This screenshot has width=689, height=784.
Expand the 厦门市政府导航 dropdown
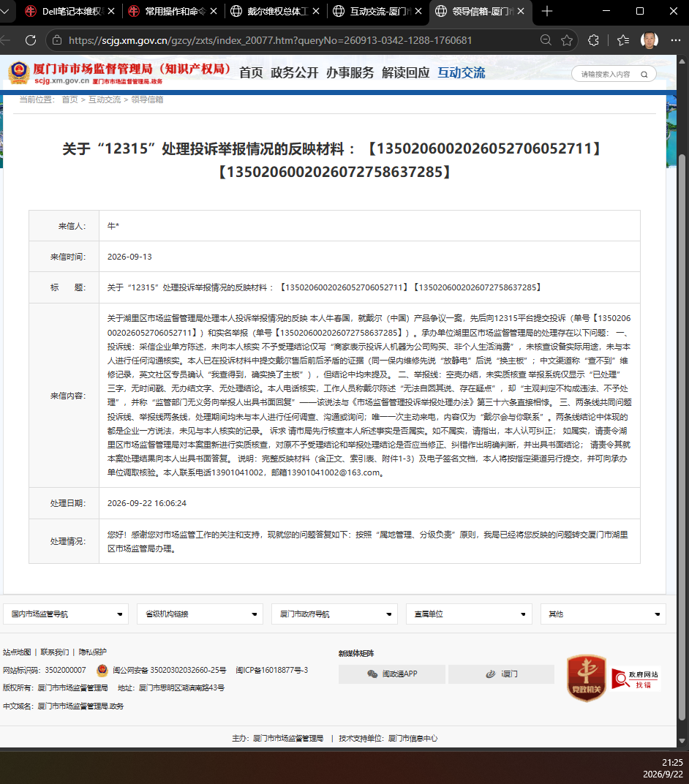click(x=334, y=614)
